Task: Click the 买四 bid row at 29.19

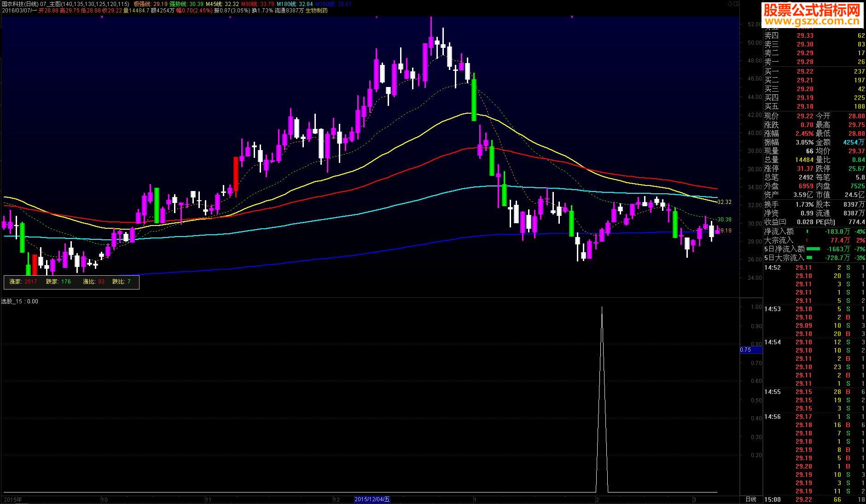Action: (814, 98)
